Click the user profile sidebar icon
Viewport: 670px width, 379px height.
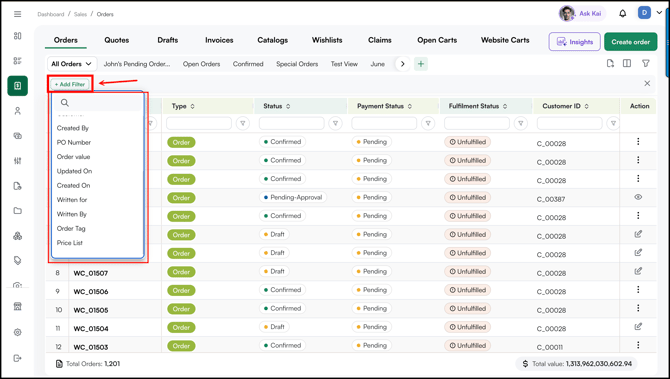(x=18, y=111)
